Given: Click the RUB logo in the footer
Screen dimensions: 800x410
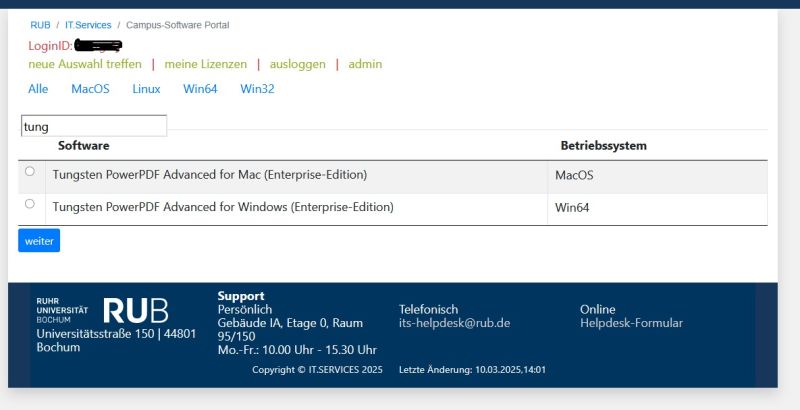Looking at the screenshot, I should click(x=136, y=311).
